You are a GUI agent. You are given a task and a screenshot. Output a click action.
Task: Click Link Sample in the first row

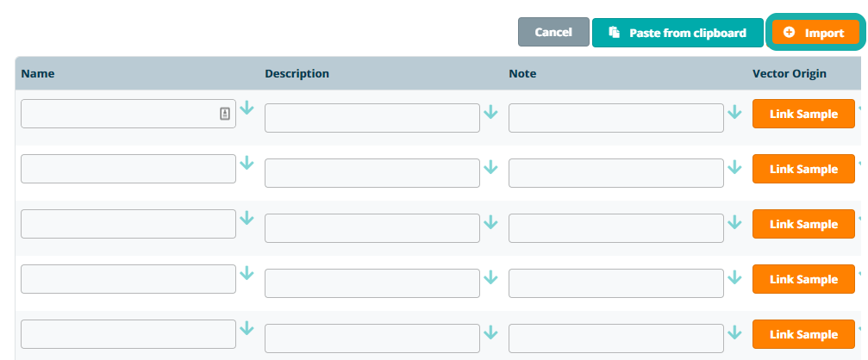pyautogui.click(x=803, y=114)
